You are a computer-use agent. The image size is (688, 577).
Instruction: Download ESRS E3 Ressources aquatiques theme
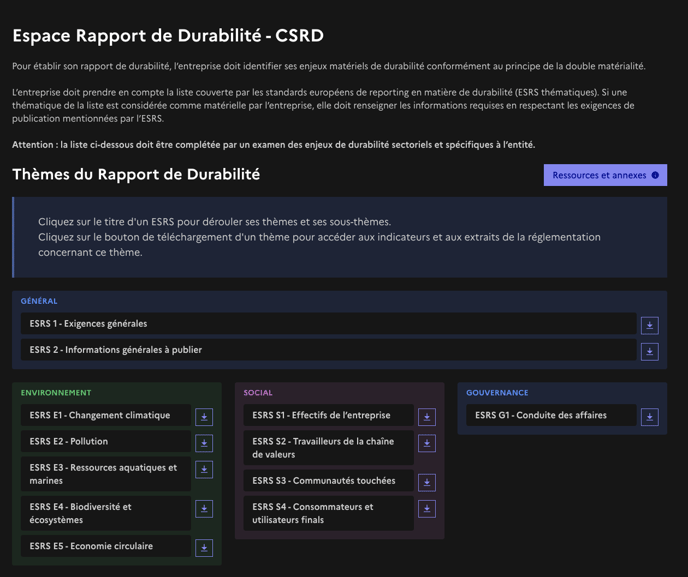(204, 469)
